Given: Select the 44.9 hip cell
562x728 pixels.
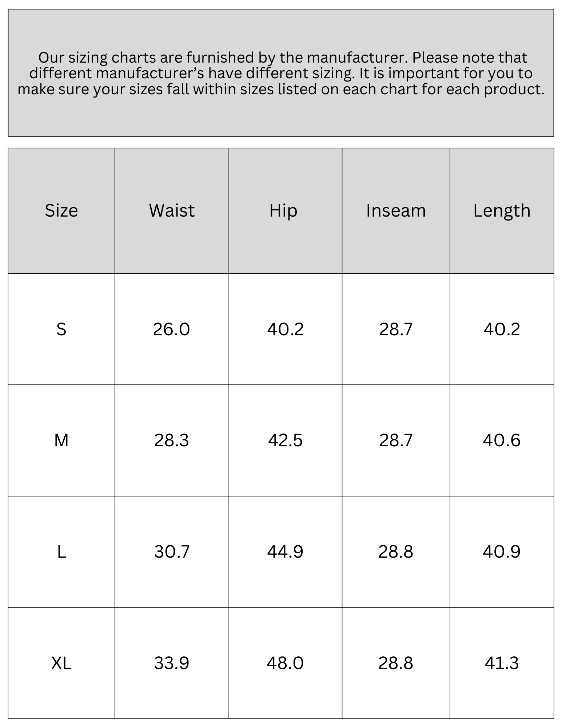Looking at the screenshot, I should 285,552.
